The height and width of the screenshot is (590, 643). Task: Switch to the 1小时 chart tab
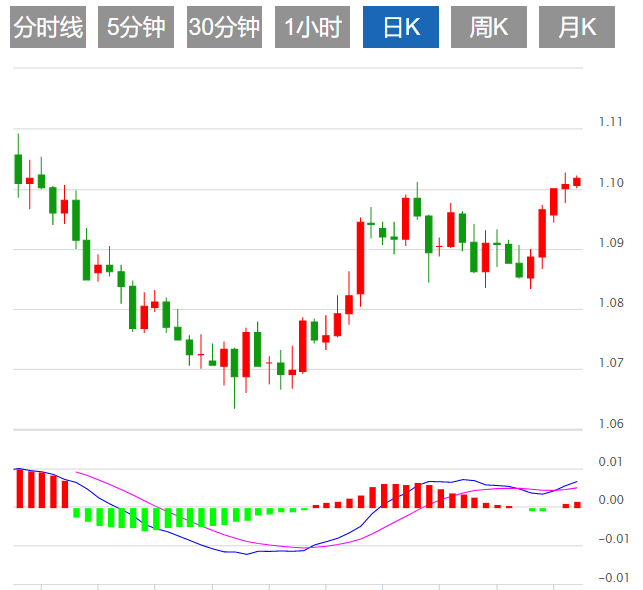click(x=312, y=27)
